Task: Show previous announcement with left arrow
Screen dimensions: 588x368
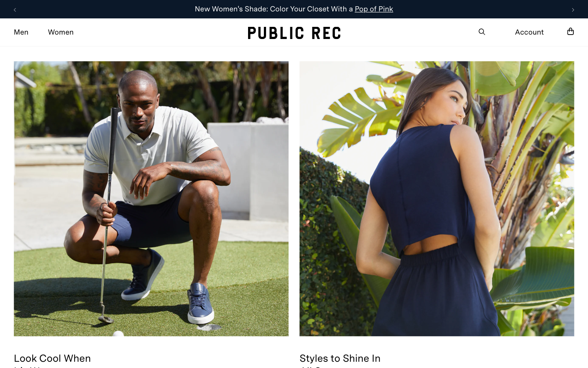Action: point(15,10)
